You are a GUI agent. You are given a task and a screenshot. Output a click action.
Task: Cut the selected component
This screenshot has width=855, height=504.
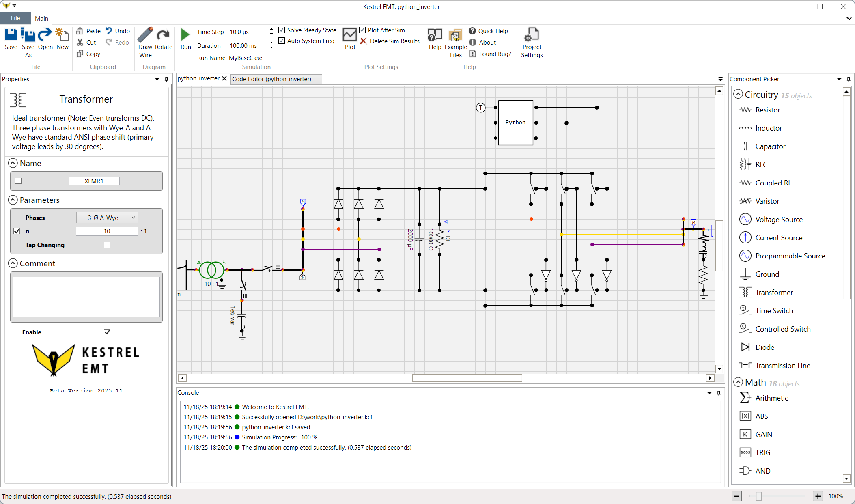coord(86,43)
